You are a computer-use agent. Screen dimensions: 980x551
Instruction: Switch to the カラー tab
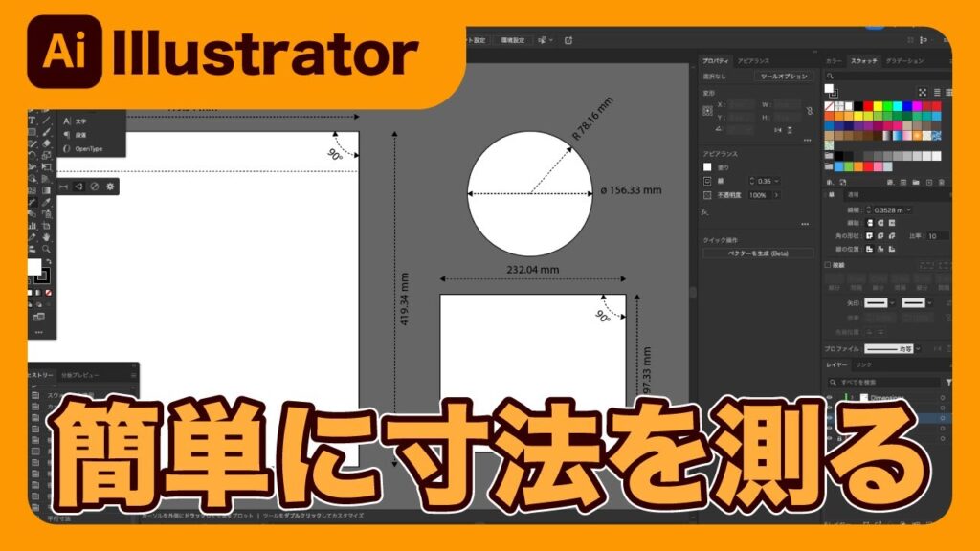pos(834,61)
